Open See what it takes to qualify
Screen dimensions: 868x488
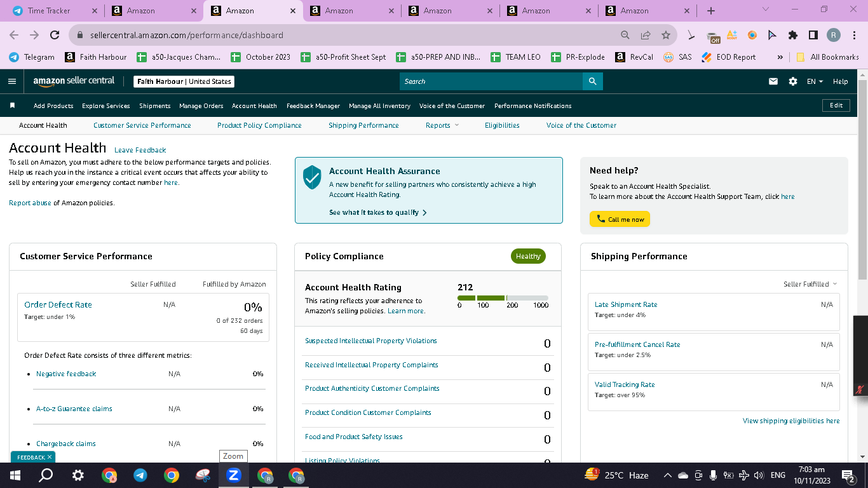coord(378,212)
